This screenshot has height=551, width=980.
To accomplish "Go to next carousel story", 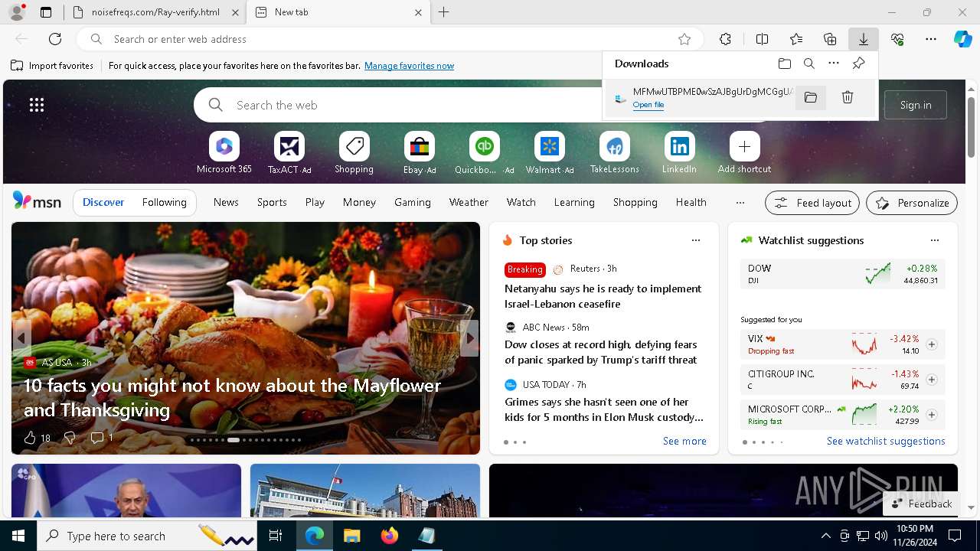I will coord(469,337).
